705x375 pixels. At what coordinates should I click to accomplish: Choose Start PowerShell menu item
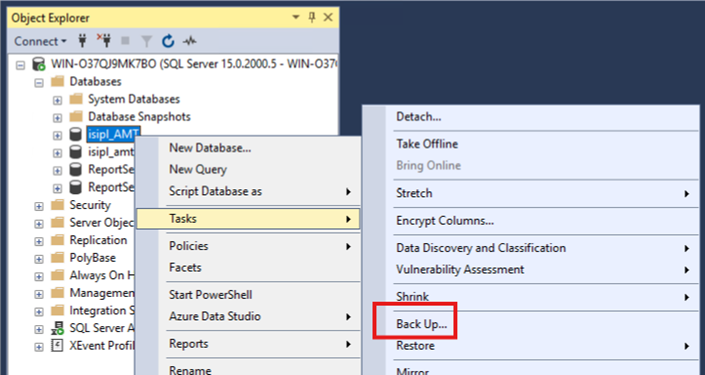point(248,295)
